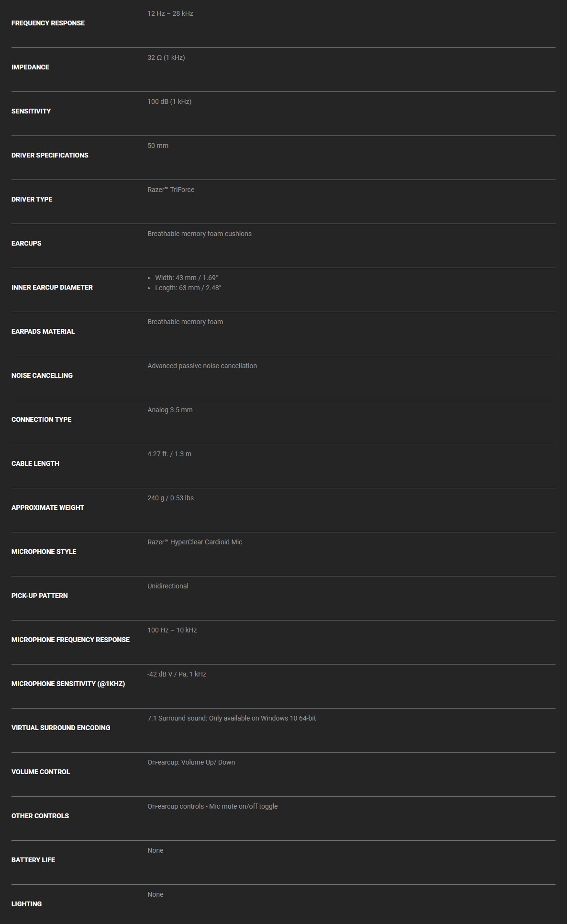Click the 7.1 Surround sound description
The height and width of the screenshot is (924, 567).
point(232,718)
